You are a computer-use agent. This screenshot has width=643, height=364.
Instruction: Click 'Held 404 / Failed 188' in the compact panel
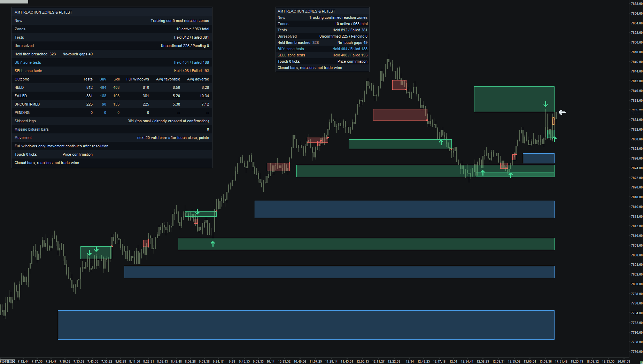pyautogui.click(x=350, y=49)
